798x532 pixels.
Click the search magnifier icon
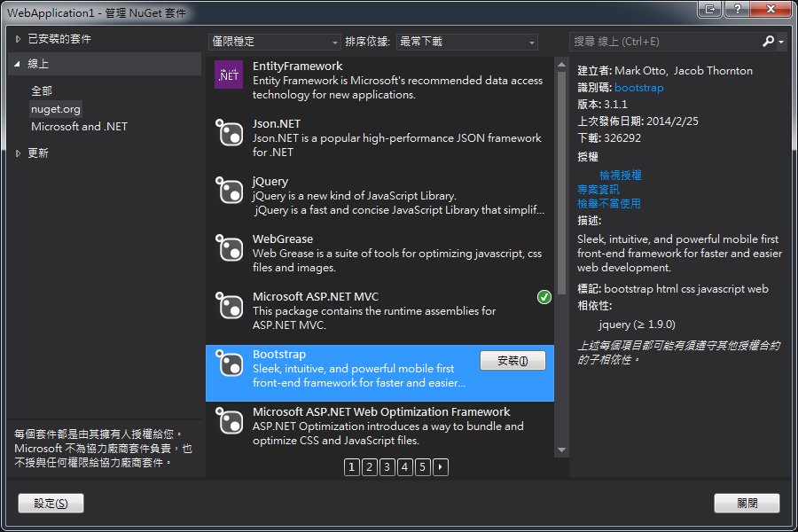click(x=768, y=42)
